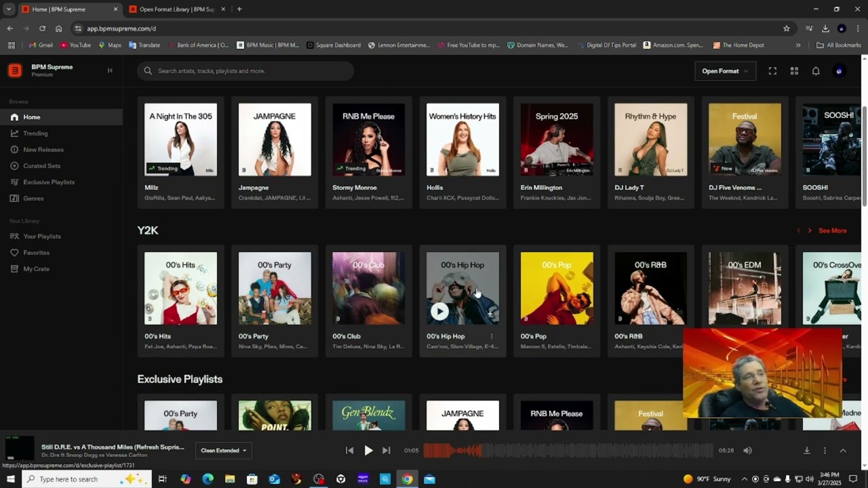Open The Home Depot bookmark
The image size is (868, 488).
pyautogui.click(x=738, y=45)
